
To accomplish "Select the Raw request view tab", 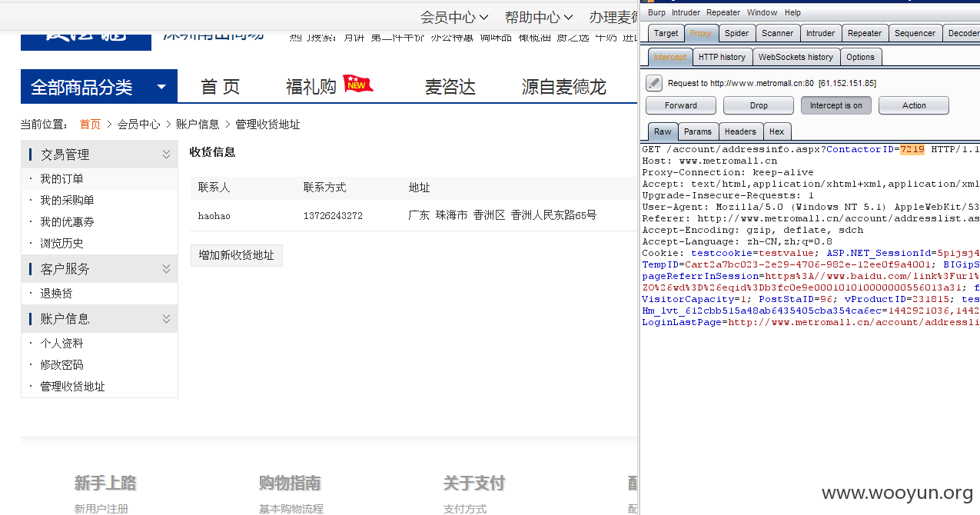I will pyautogui.click(x=663, y=131).
